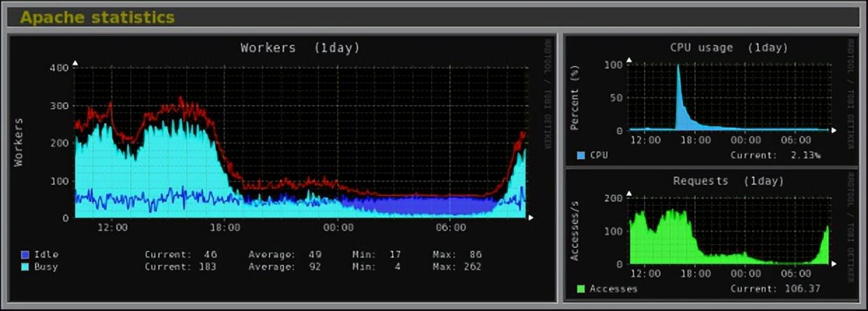Click the CPU legend color swatch
The height and width of the screenshot is (311, 868).
581,155
